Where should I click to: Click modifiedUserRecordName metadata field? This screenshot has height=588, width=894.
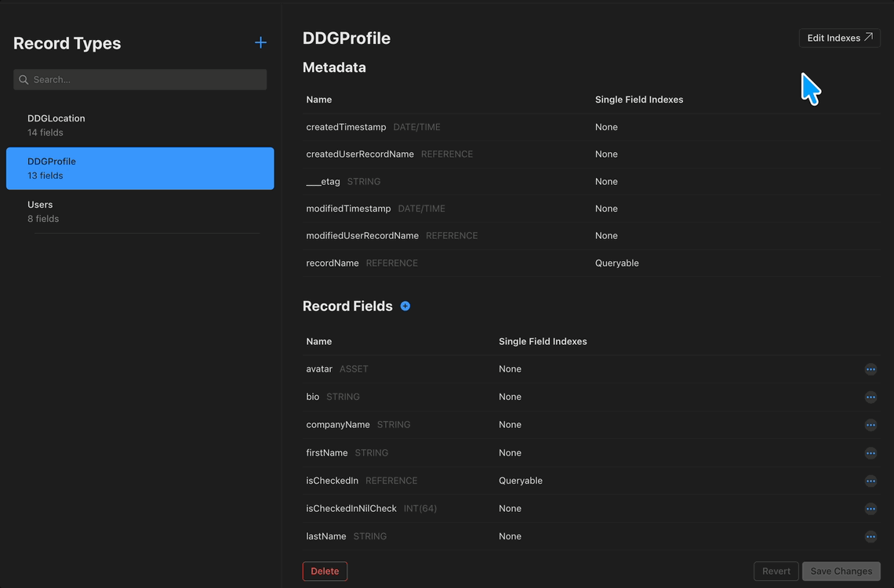tap(362, 236)
